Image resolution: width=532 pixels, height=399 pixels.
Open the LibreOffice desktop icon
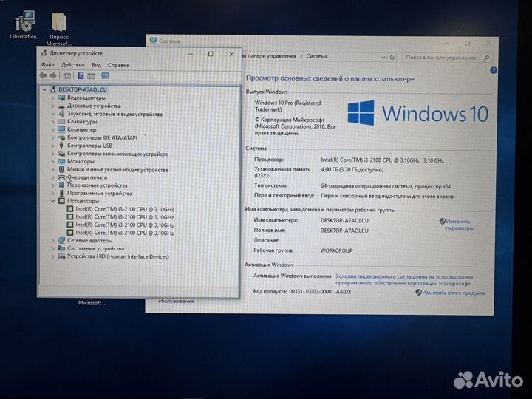pyautogui.click(x=24, y=24)
